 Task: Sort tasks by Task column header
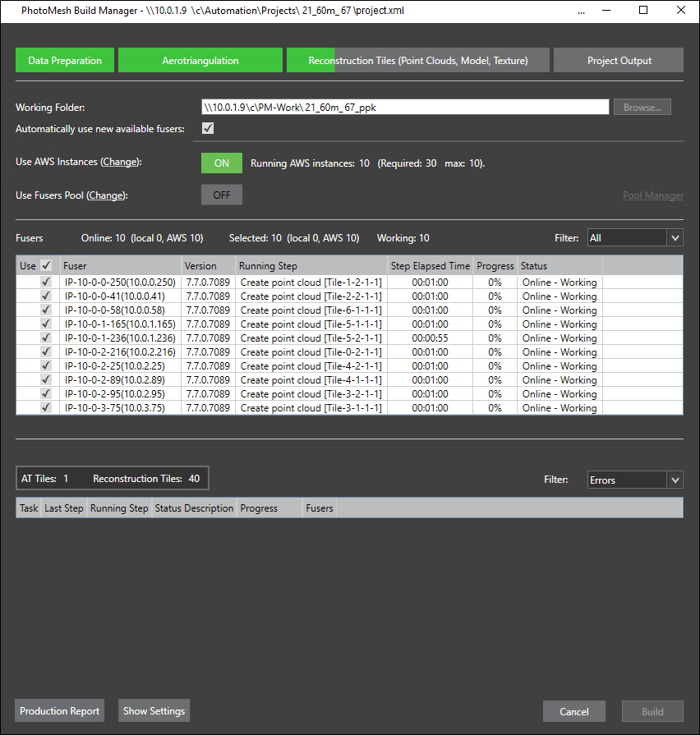pyautogui.click(x=29, y=508)
